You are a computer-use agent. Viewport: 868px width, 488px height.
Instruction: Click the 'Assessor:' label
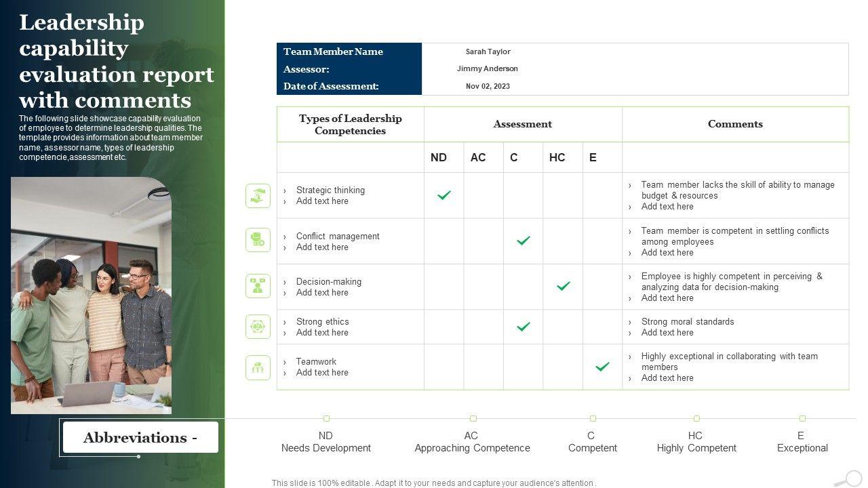(307, 69)
